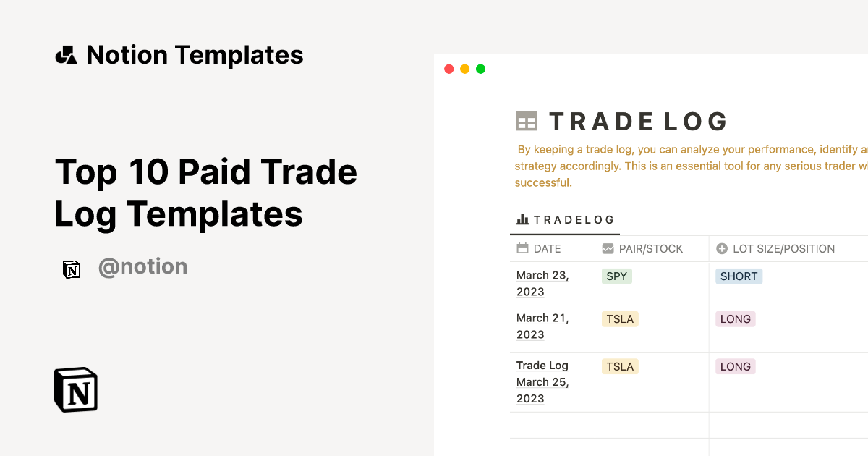Click the bar chart icon on TRADELOG tab
Viewport: 868px width, 456px height.
pos(522,219)
